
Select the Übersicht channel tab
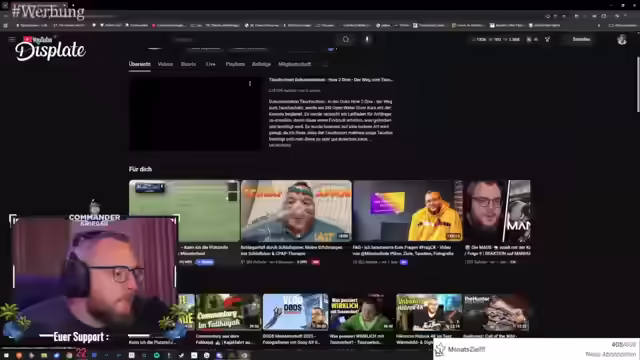[x=140, y=64]
